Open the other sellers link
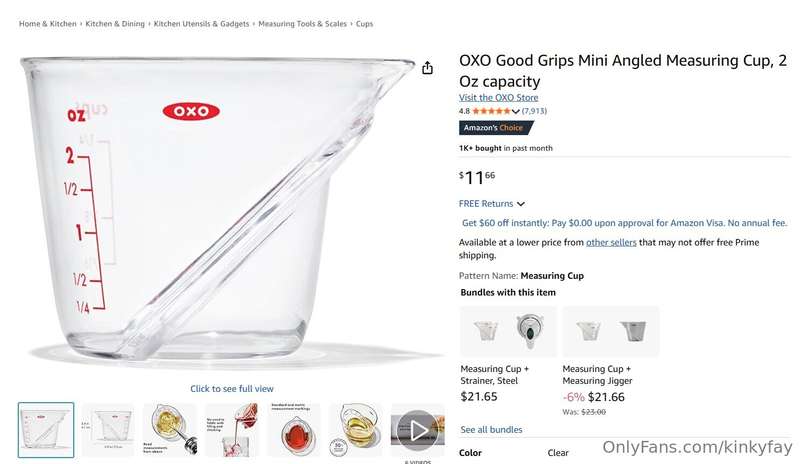 pyautogui.click(x=611, y=242)
